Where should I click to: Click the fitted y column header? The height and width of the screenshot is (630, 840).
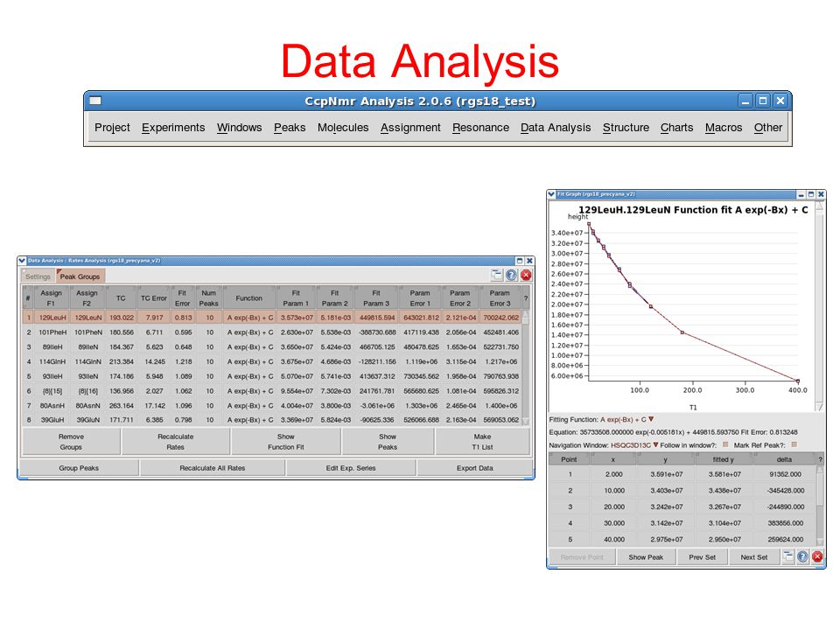[724, 459]
